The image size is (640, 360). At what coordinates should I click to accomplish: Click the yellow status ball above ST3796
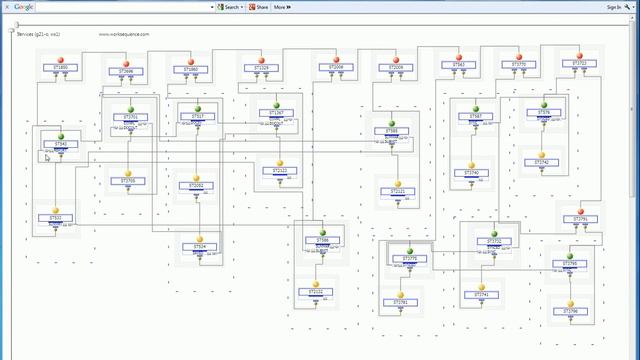click(x=571, y=304)
